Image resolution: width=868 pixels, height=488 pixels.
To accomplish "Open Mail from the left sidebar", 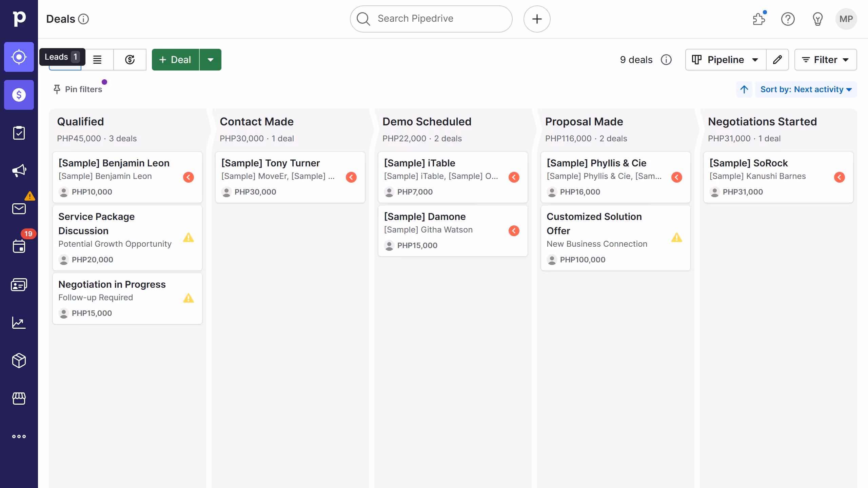I will click(19, 208).
